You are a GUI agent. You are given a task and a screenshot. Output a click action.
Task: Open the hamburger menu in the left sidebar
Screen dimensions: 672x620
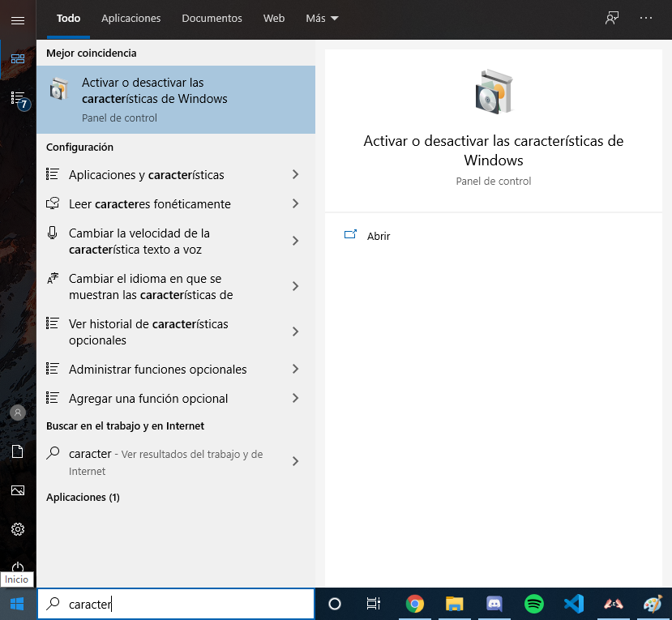click(17, 20)
